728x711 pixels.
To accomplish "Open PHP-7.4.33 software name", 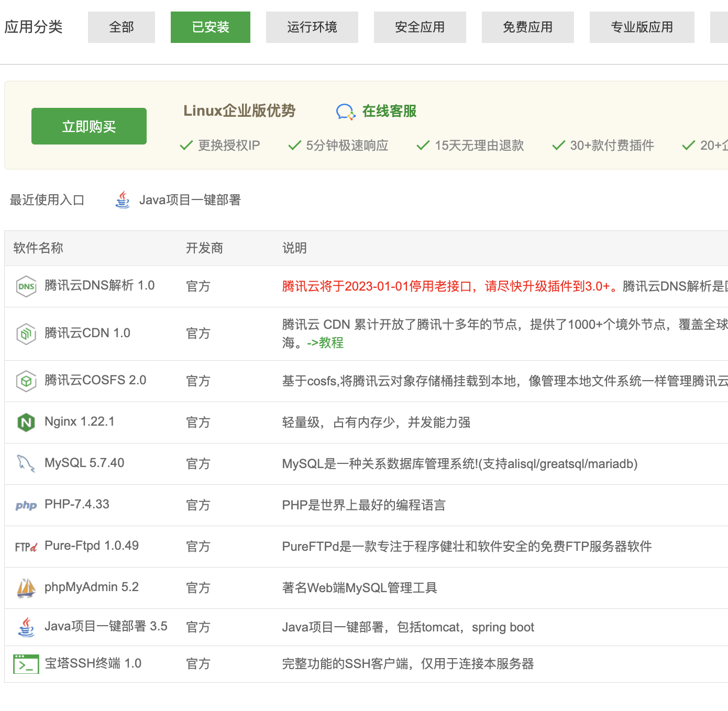I will point(77,504).
